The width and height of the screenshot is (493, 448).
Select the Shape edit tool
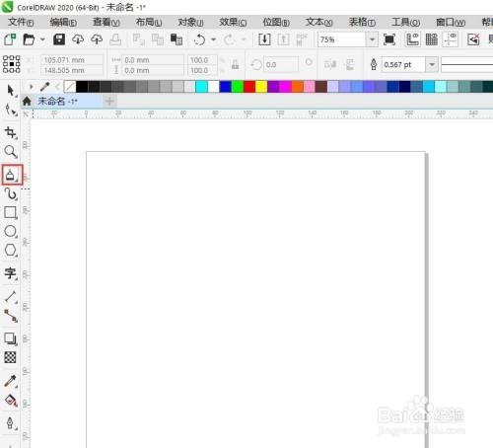click(x=10, y=111)
